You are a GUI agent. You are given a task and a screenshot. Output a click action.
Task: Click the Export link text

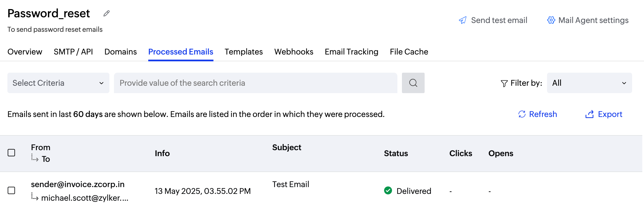coord(610,114)
